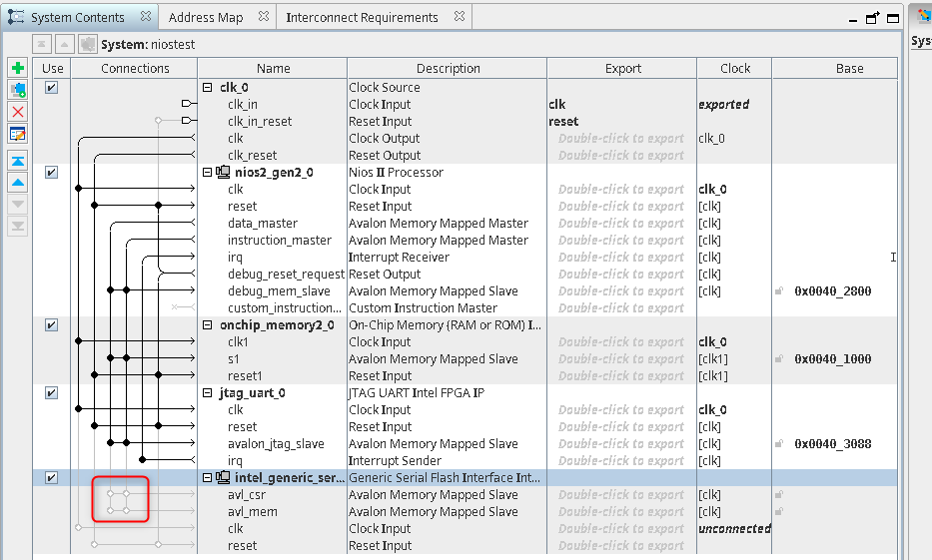Click the edit component parameters icon
The height and width of the screenshot is (560, 932).
(17, 134)
